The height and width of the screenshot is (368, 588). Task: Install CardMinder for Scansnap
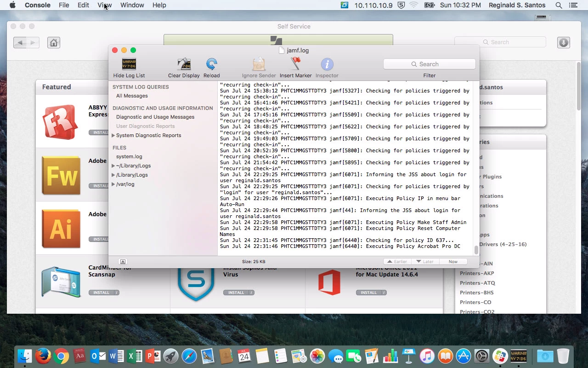[101, 293]
